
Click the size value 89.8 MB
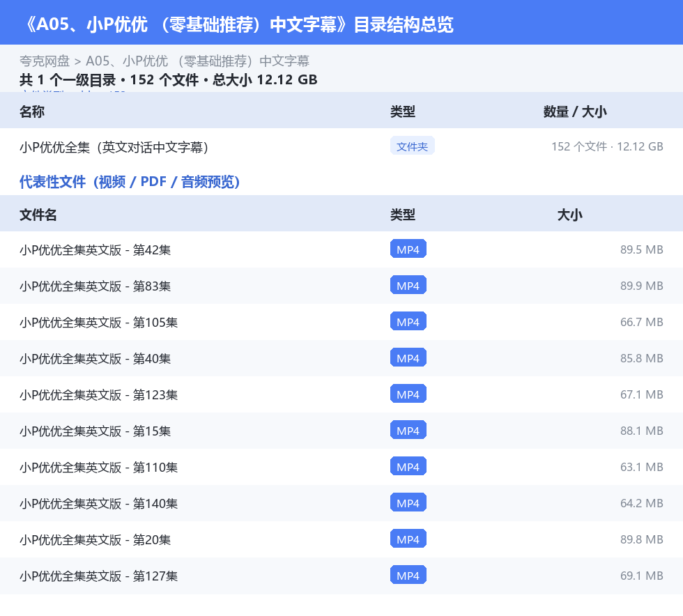[642, 539]
